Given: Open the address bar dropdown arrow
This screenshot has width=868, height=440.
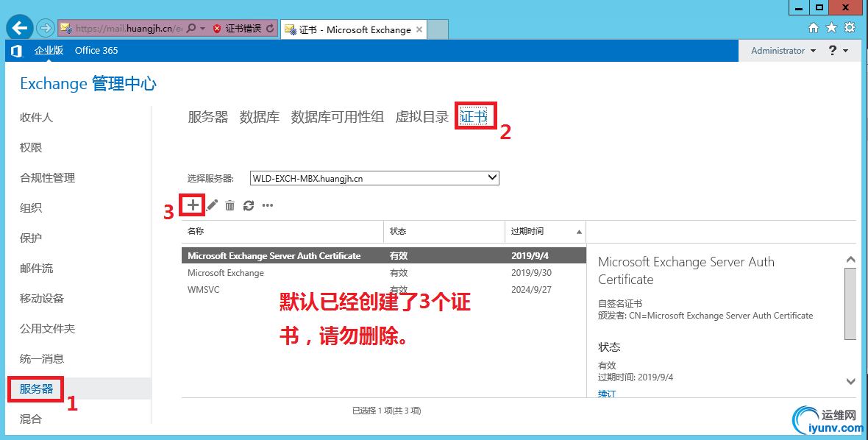Looking at the screenshot, I should click(202, 28).
